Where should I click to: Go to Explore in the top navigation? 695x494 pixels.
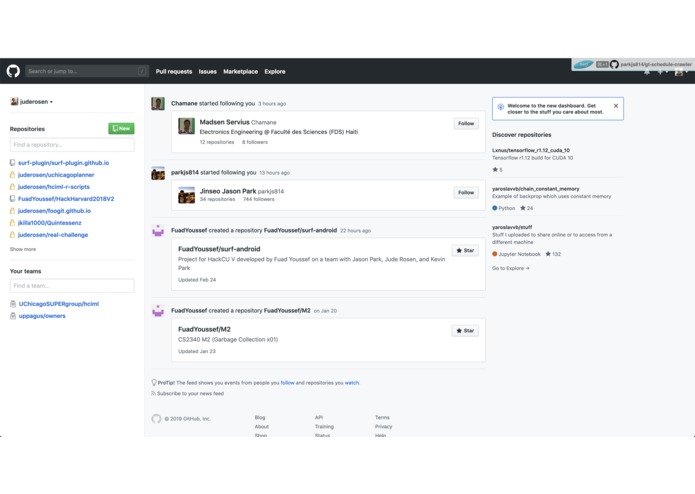275,71
